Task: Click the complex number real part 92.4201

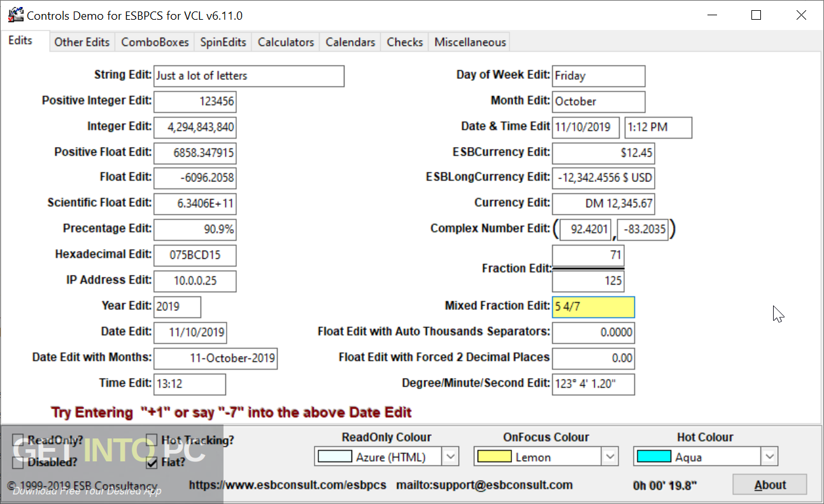Action: point(586,229)
